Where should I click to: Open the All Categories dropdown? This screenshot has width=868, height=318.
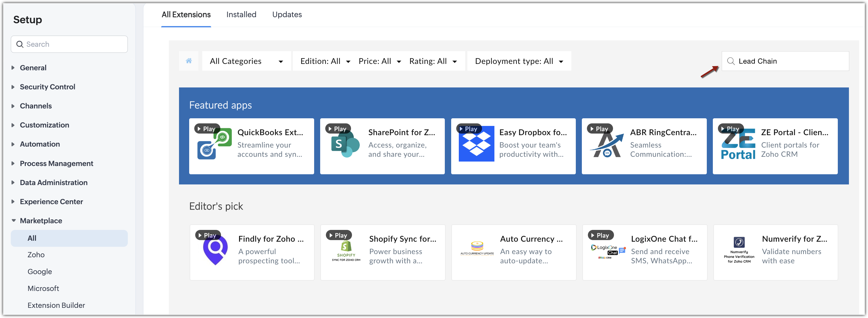(246, 61)
